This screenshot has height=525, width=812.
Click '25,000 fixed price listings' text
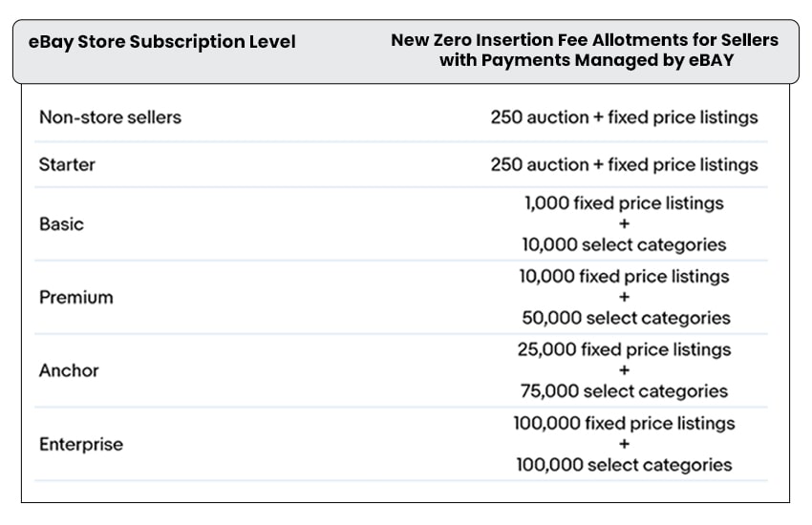pos(624,349)
